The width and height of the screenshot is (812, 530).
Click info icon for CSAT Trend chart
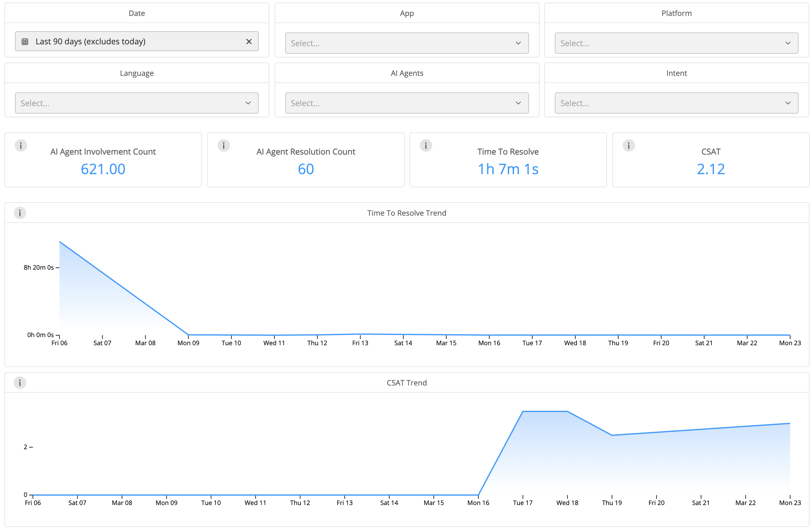pyautogui.click(x=20, y=383)
